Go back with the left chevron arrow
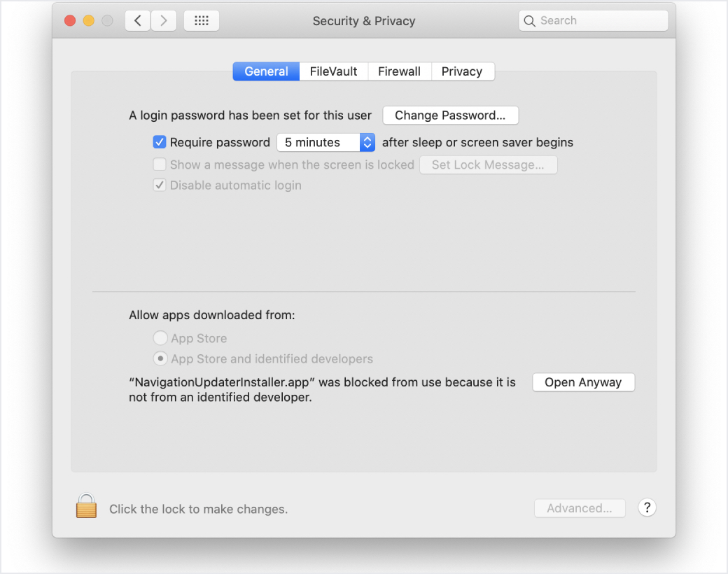This screenshot has width=728, height=574. (x=138, y=21)
